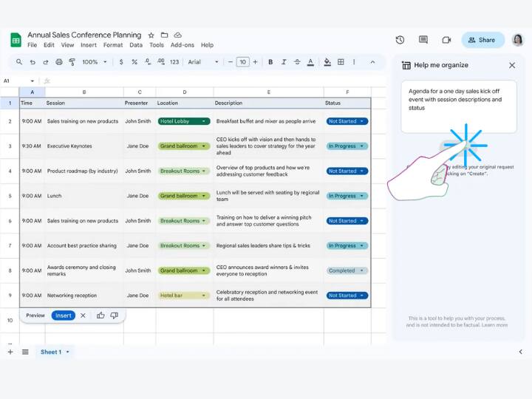Format as percent
This screenshot has height=399, width=532.
pos(134,62)
